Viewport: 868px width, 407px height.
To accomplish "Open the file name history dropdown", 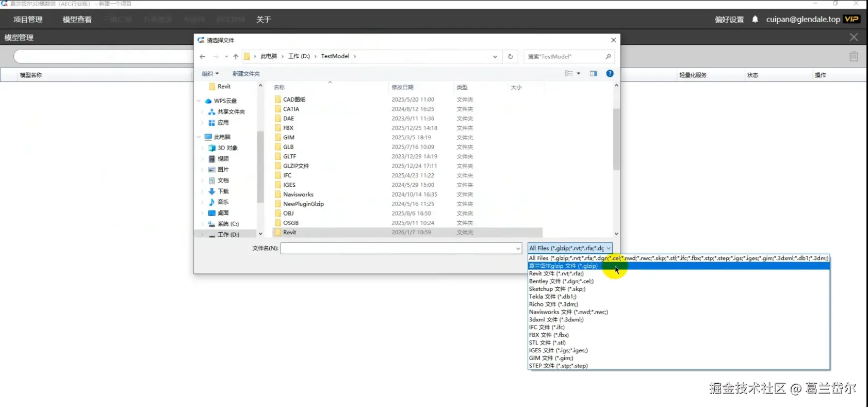I will (x=518, y=249).
